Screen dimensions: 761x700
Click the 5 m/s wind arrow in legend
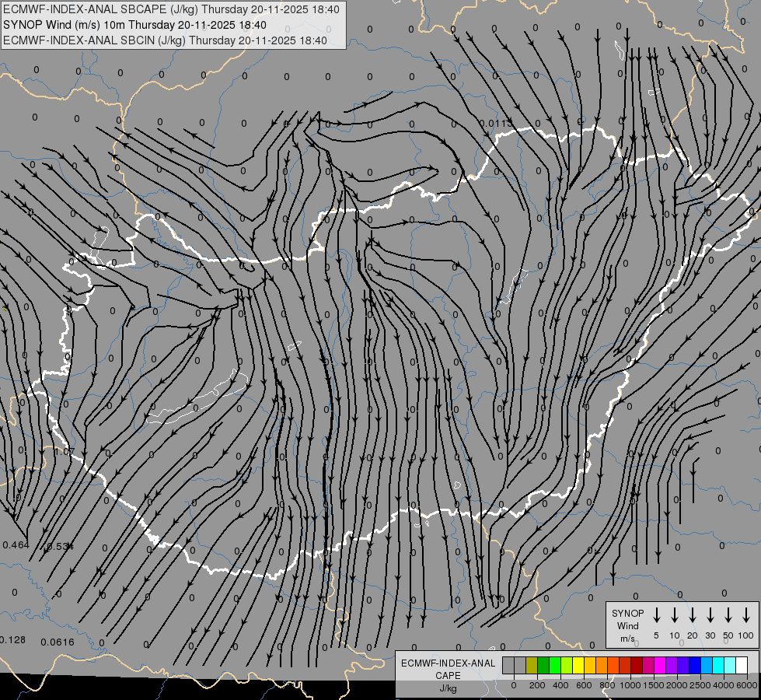(x=656, y=615)
